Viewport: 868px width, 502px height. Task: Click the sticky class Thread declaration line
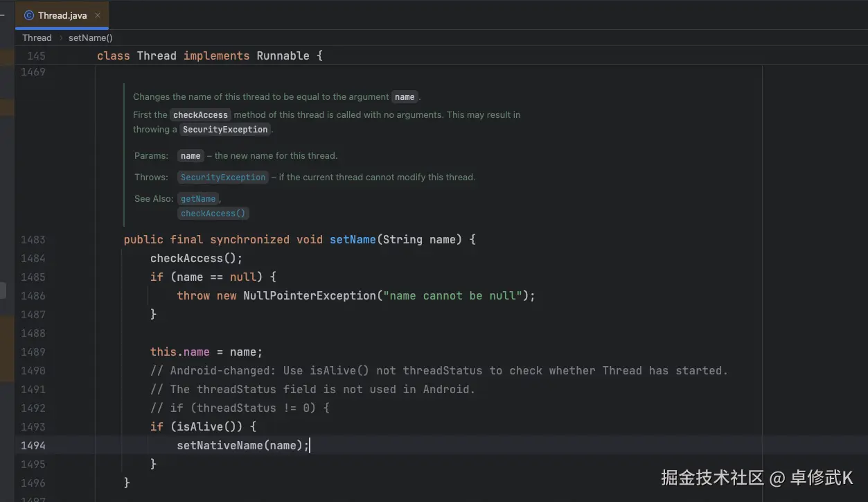pyautogui.click(x=209, y=56)
